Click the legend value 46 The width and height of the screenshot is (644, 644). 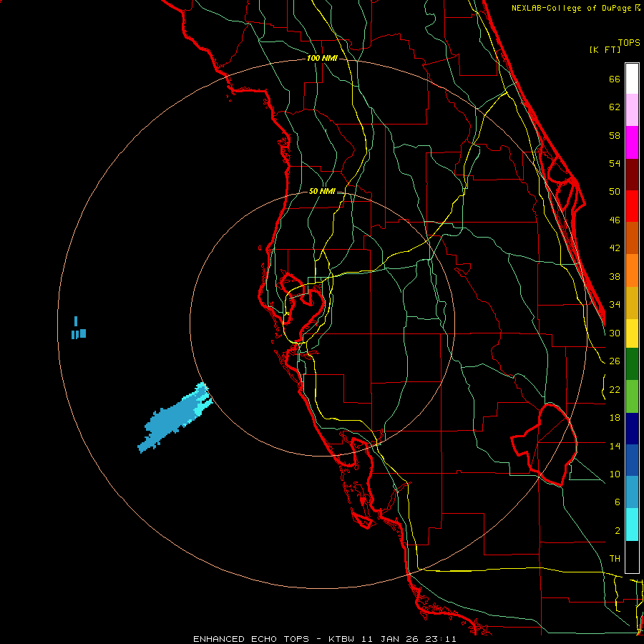click(x=615, y=220)
